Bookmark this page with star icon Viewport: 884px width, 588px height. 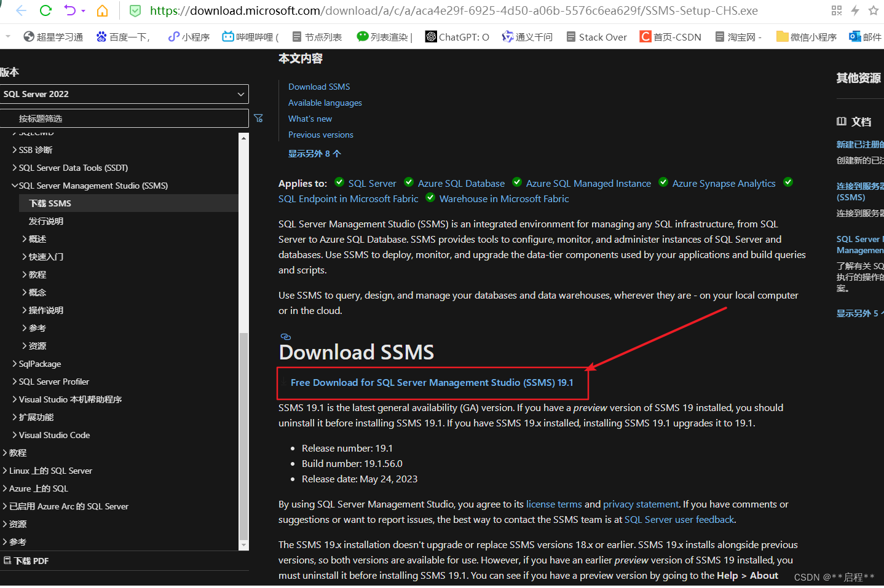point(873,10)
